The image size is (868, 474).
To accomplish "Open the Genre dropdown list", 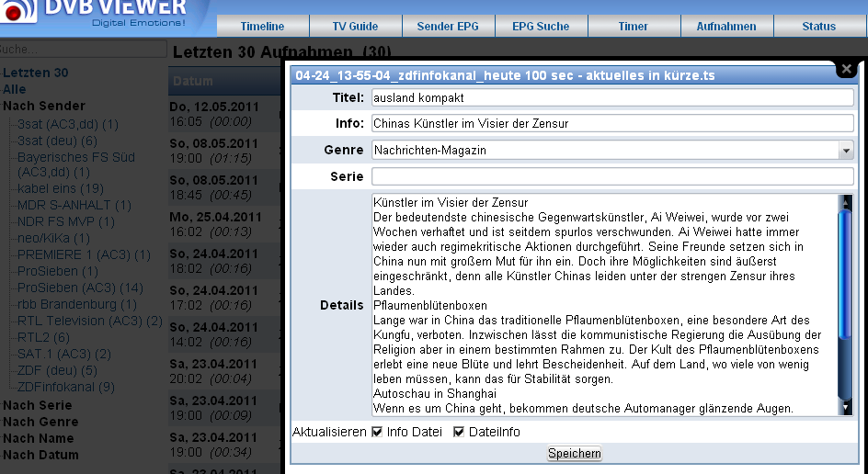I will point(846,150).
